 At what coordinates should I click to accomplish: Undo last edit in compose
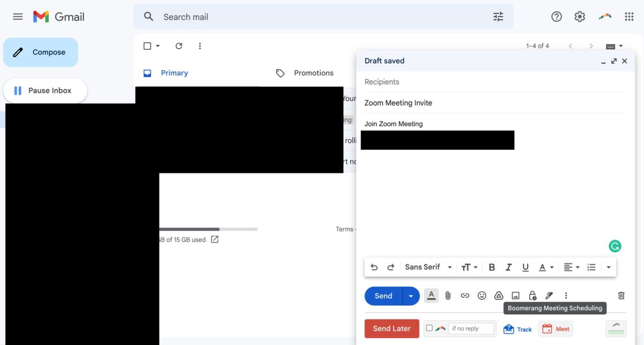click(x=374, y=267)
